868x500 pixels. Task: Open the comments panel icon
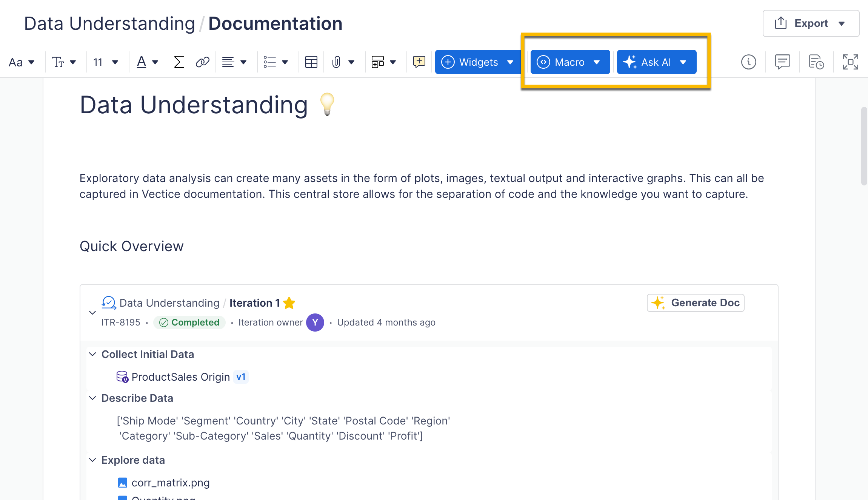782,62
